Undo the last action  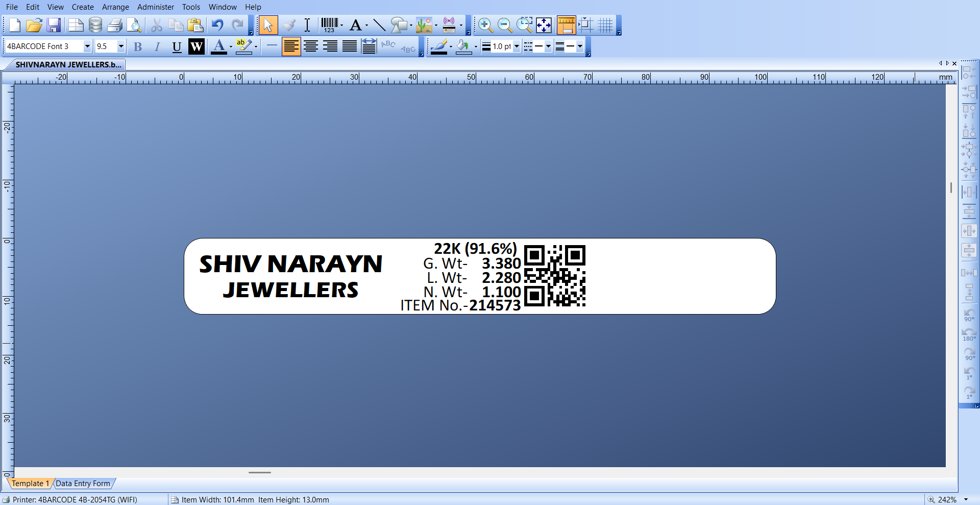point(217,25)
